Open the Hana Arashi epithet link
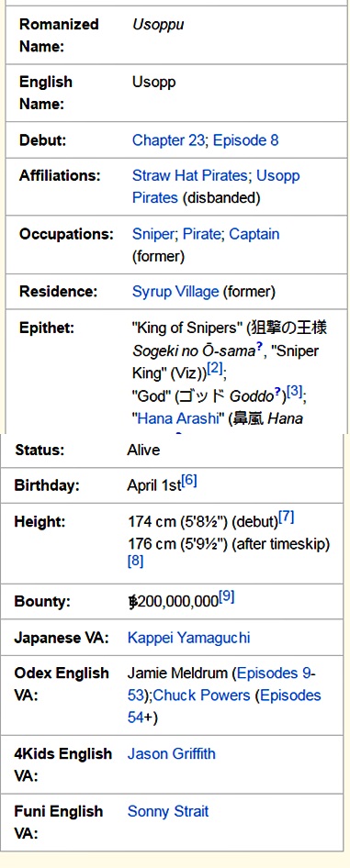This screenshot has height=868, width=350. point(177,418)
